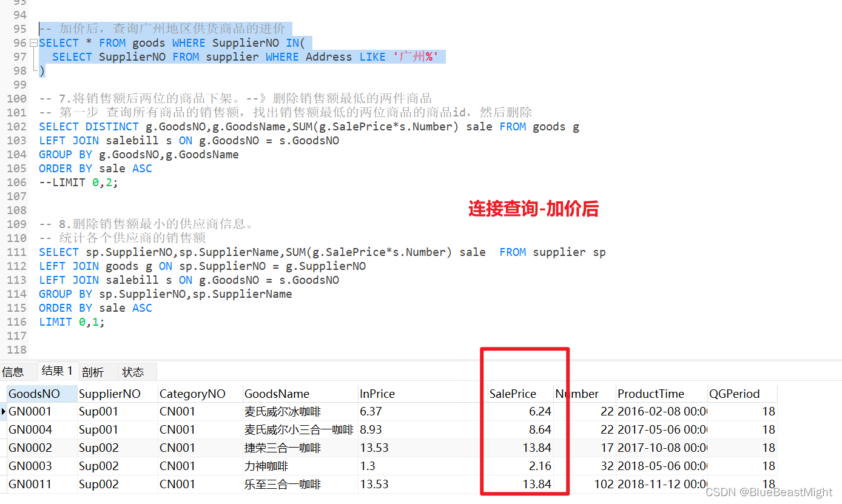Click the Sup001 cell in the GN0004 row
Screen dimensions: 842x504
click(x=117, y=430)
